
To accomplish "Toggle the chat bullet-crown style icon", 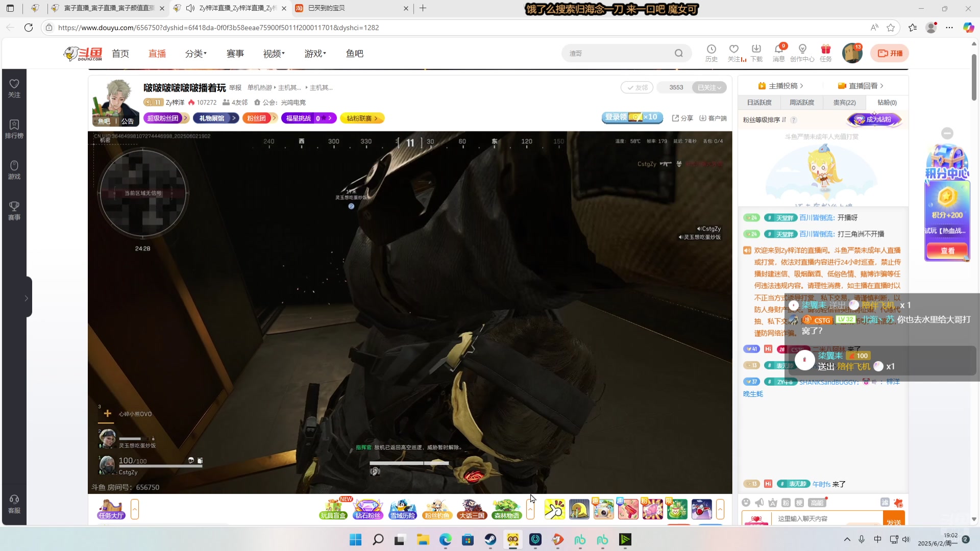I will tap(773, 503).
